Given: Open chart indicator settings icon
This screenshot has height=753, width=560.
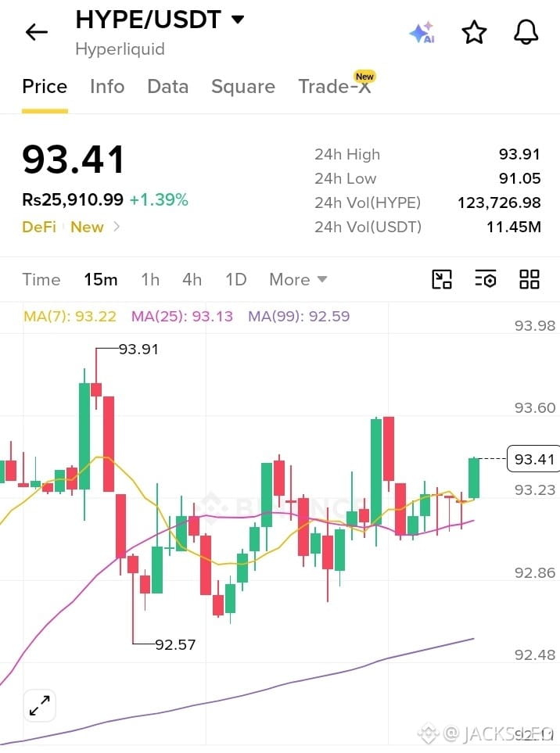Looking at the screenshot, I should click(486, 279).
